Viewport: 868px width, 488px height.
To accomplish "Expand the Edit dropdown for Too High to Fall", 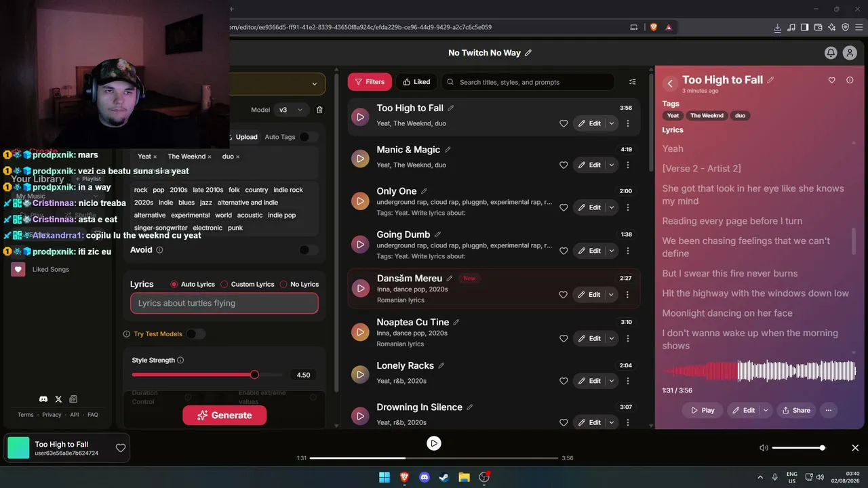I will tap(612, 123).
